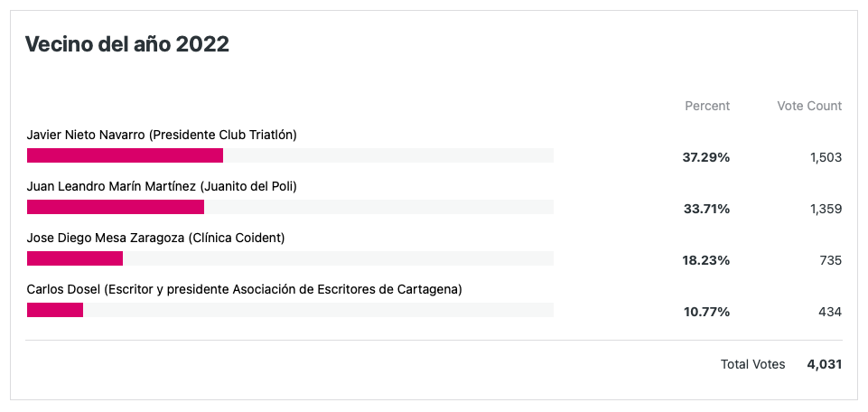Click the Total Votes label
The image size is (868, 412).
[753, 364]
